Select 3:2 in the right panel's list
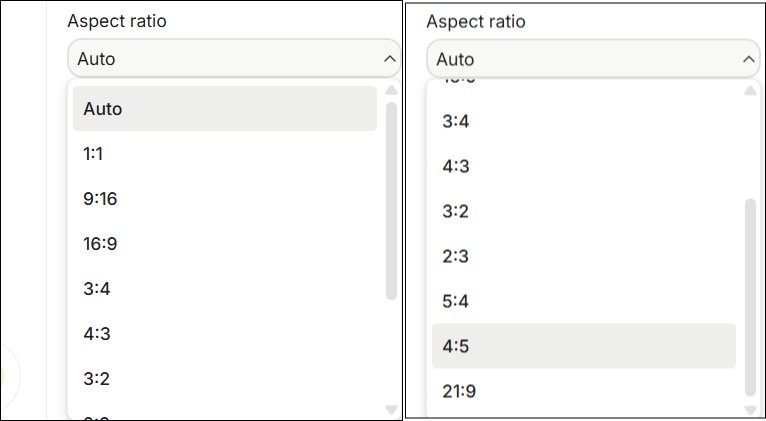The width and height of the screenshot is (766, 421). 583,211
